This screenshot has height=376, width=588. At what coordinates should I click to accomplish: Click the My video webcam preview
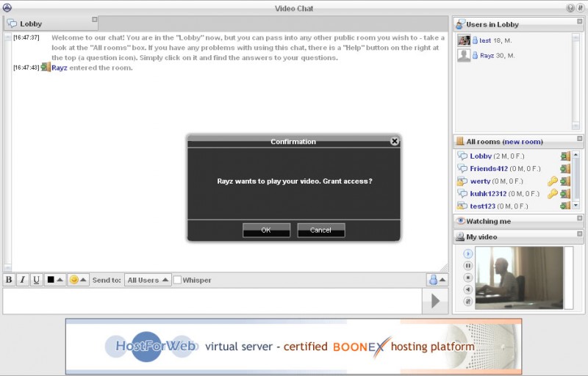click(519, 278)
